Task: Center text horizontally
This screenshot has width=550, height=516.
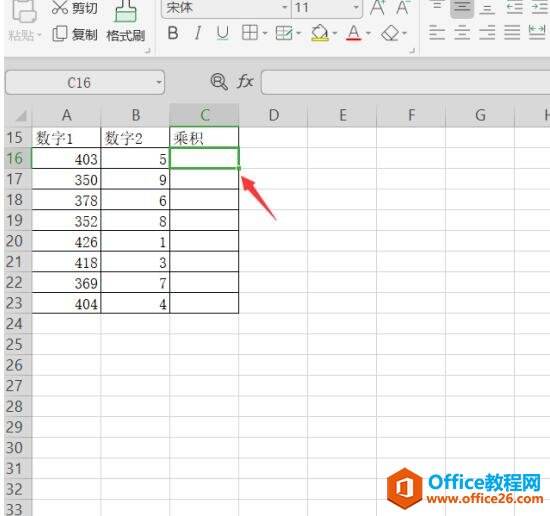Action: coord(462,33)
